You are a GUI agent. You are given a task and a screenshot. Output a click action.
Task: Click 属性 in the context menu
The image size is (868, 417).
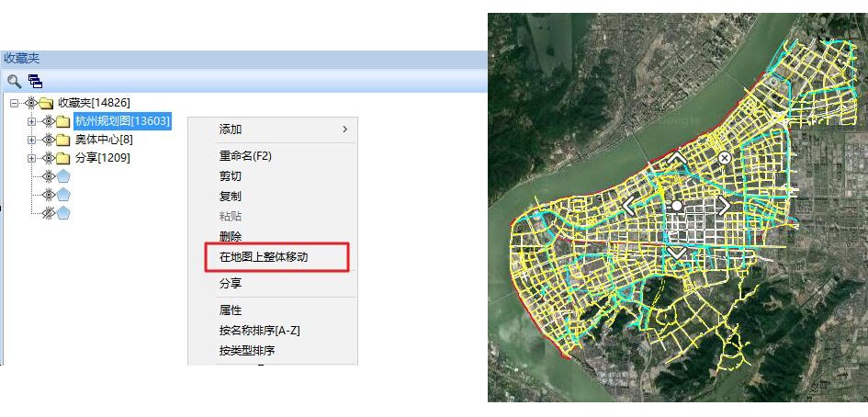tap(231, 310)
